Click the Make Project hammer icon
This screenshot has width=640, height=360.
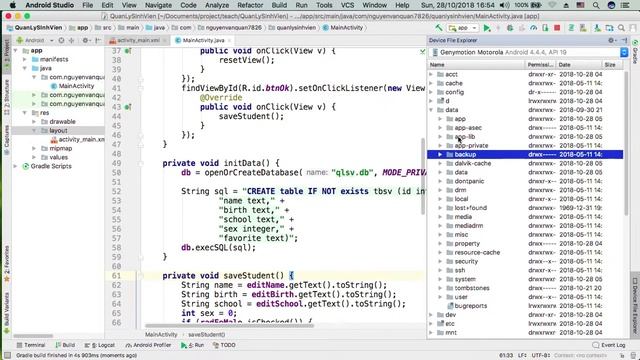[x=438, y=28]
